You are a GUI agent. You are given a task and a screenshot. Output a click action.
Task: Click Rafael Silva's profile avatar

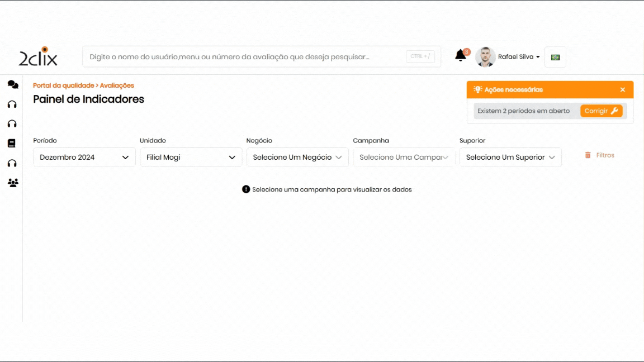click(485, 57)
